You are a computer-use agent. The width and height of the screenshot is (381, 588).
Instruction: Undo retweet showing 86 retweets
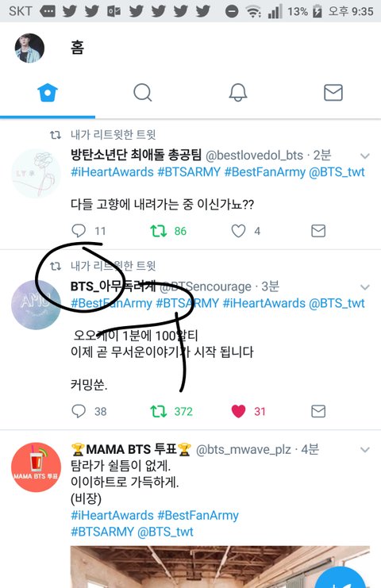coord(158,231)
